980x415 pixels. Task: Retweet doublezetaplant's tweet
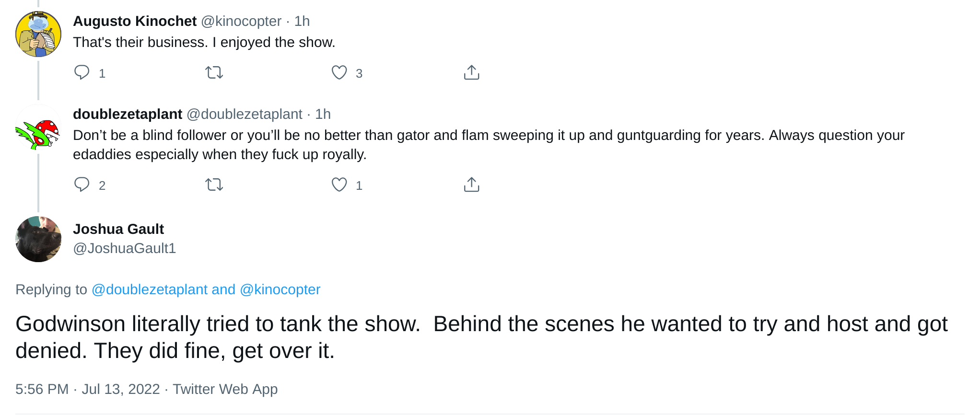click(x=214, y=184)
